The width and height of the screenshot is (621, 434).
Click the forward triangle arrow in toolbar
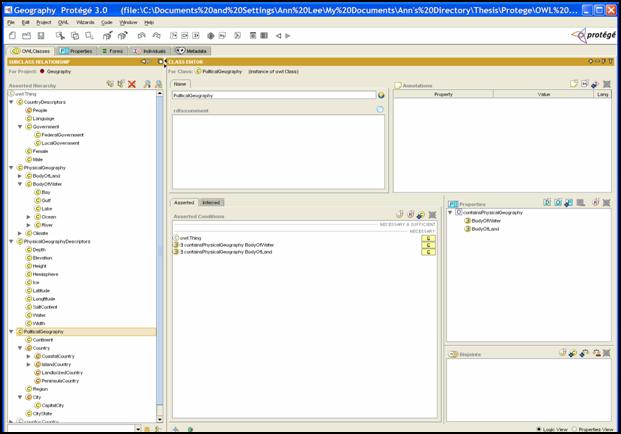click(x=288, y=36)
